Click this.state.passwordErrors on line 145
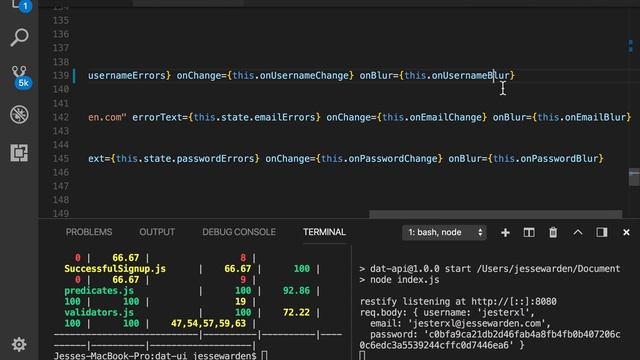This screenshot has width=640, height=360. tap(185, 158)
